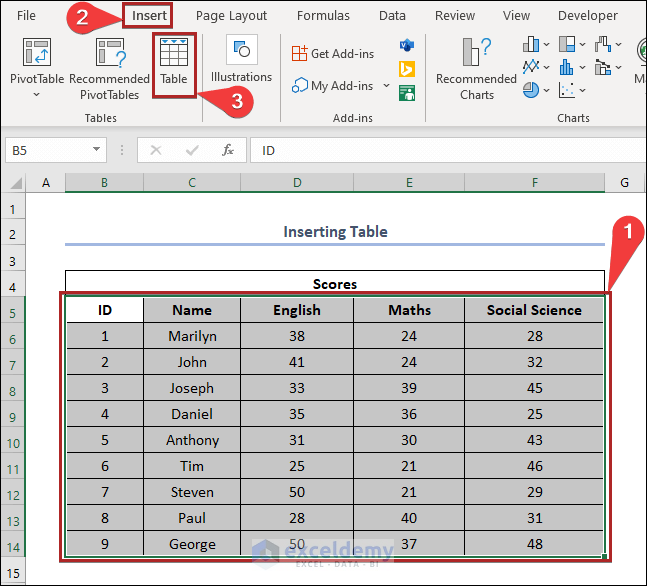Click the cell containing George

pos(192,544)
